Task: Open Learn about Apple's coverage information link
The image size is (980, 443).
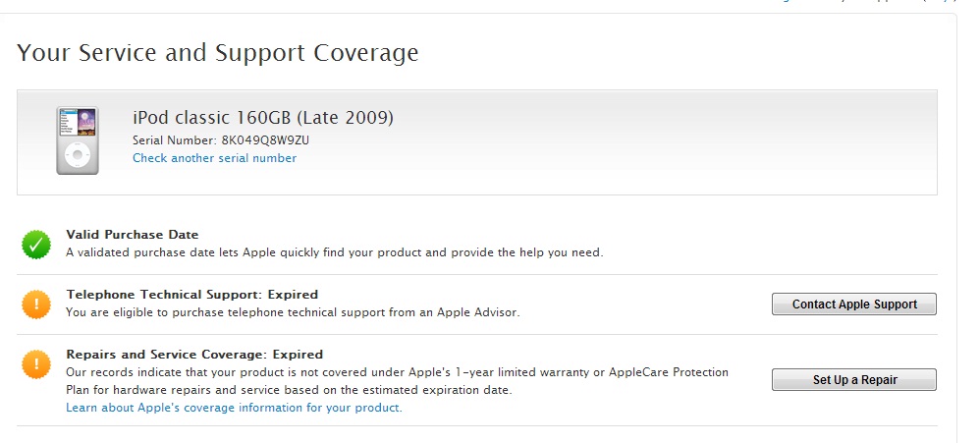Action: (x=234, y=408)
